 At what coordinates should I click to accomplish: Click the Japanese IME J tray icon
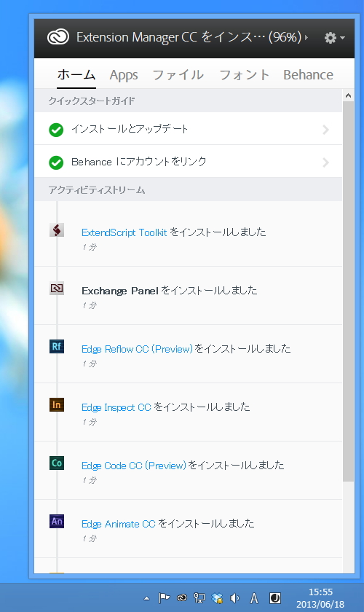pyautogui.click(x=275, y=598)
